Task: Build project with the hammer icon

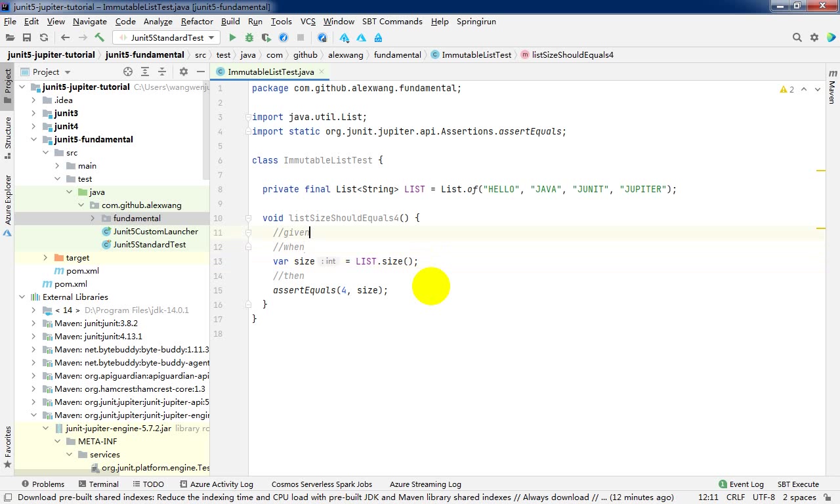Action: click(x=100, y=37)
